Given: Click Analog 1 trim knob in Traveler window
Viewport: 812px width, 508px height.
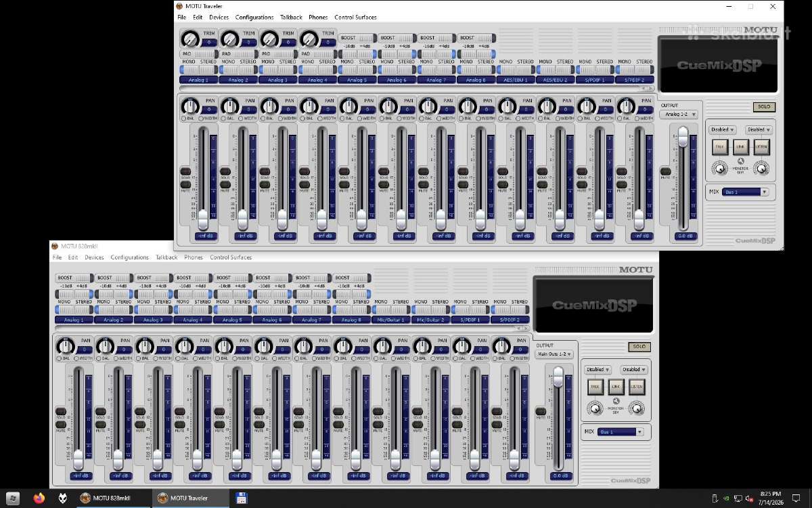Looking at the screenshot, I should [x=189, y=39].
